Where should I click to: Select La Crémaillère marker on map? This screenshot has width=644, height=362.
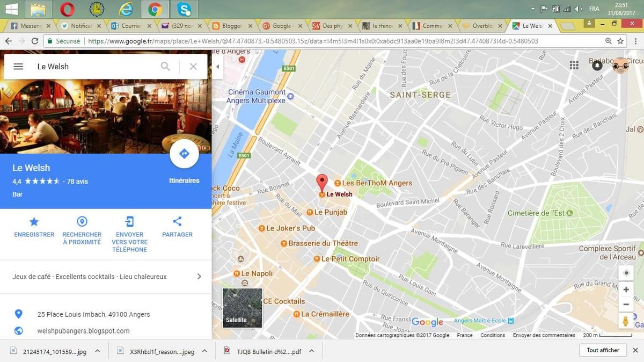(321, 314)
